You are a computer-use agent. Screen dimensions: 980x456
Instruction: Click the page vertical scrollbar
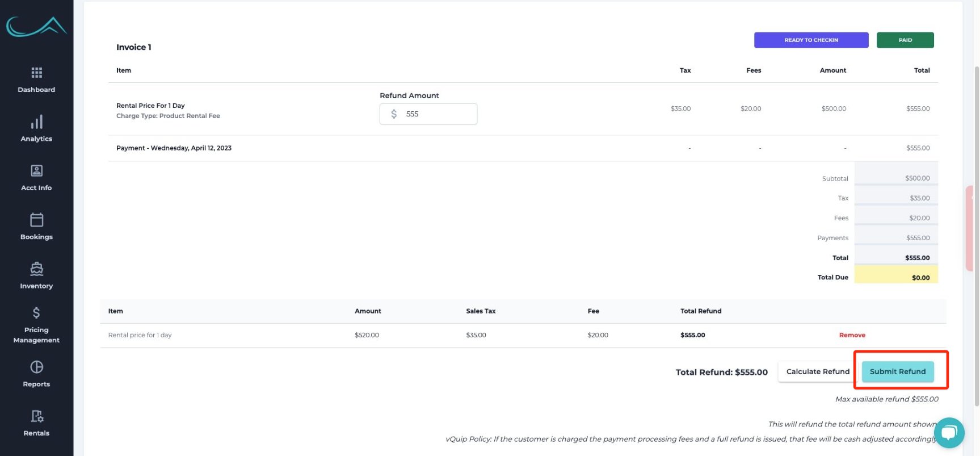[x=976, y=227]
